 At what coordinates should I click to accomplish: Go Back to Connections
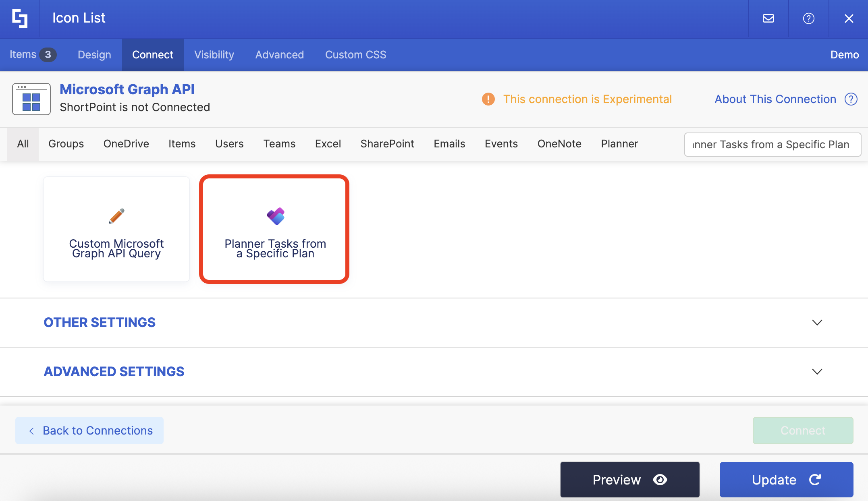89,431
